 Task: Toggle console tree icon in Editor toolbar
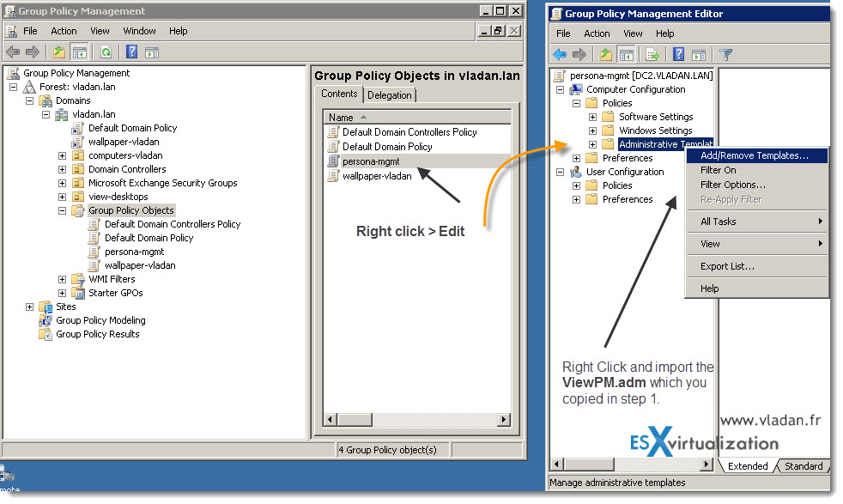coord(627,54)
